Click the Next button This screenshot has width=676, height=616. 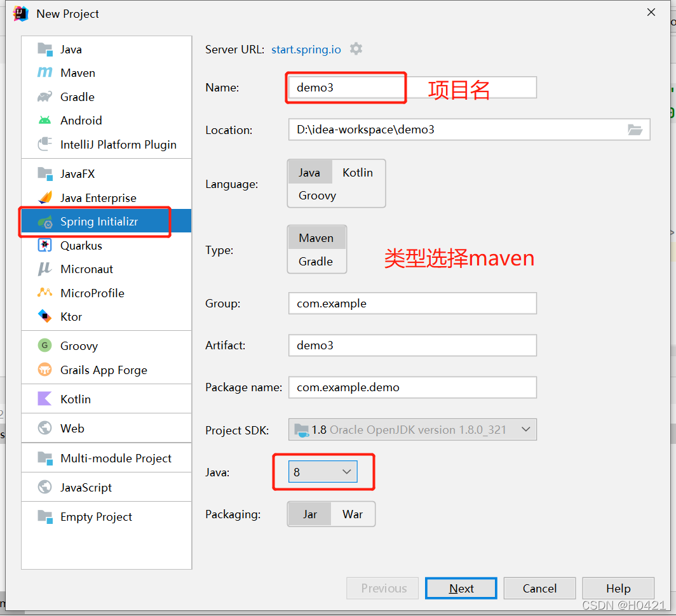coord(461,589)
